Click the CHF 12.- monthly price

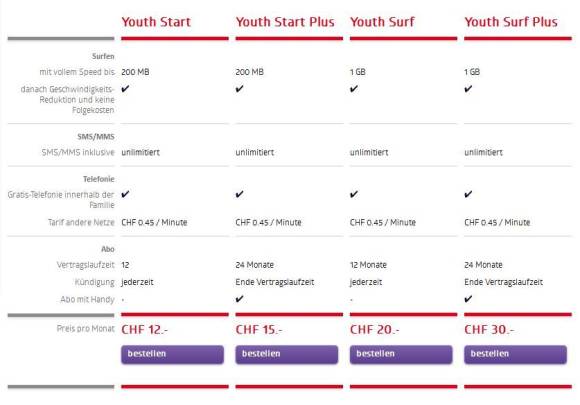tap(145, 330)
